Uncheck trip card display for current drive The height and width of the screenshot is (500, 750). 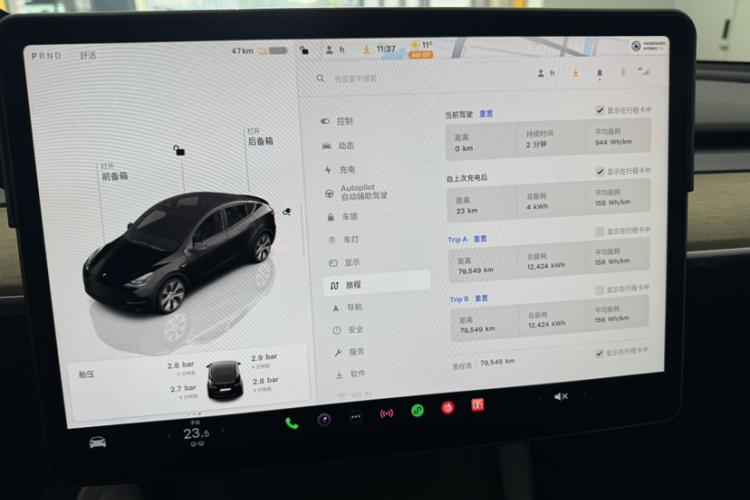pos(600,110)
